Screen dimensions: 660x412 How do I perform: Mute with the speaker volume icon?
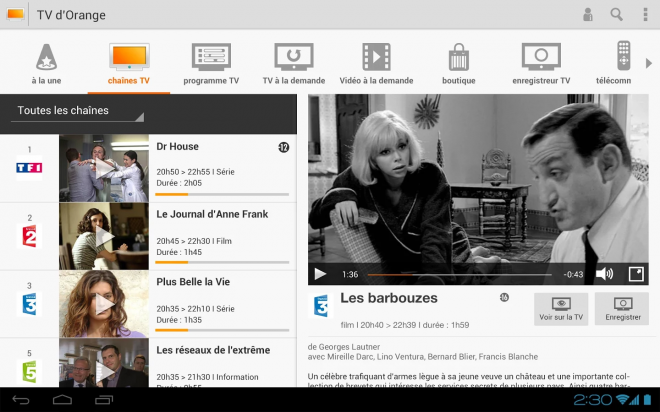[x=604, y=274]
